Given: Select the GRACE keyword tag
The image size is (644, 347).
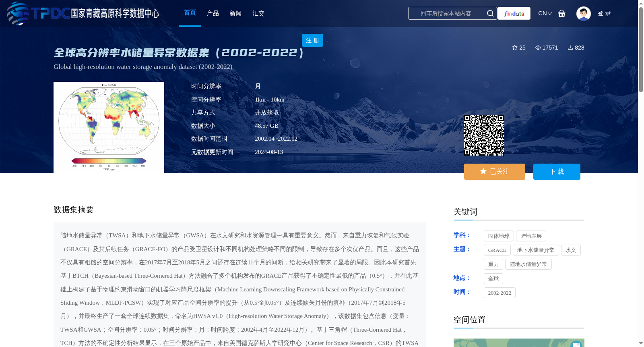Looking at the screenshot, I should 497,250.
